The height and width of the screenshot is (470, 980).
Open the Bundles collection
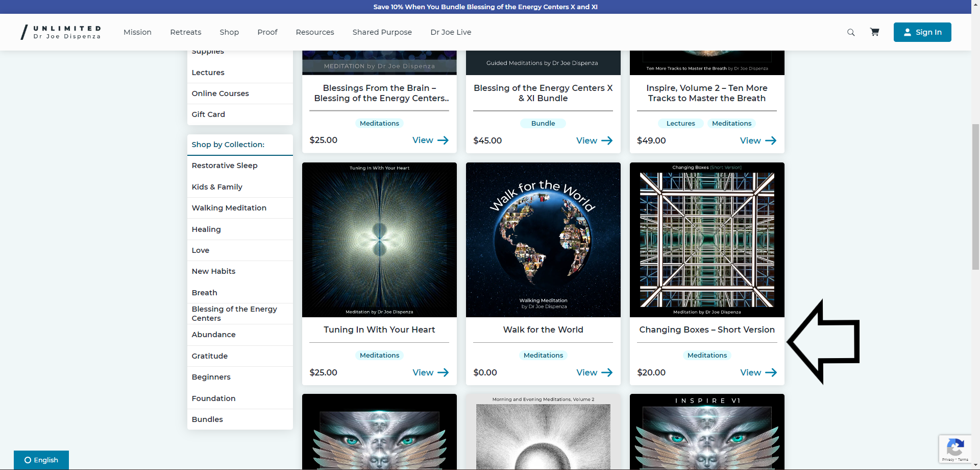point(240,419)
